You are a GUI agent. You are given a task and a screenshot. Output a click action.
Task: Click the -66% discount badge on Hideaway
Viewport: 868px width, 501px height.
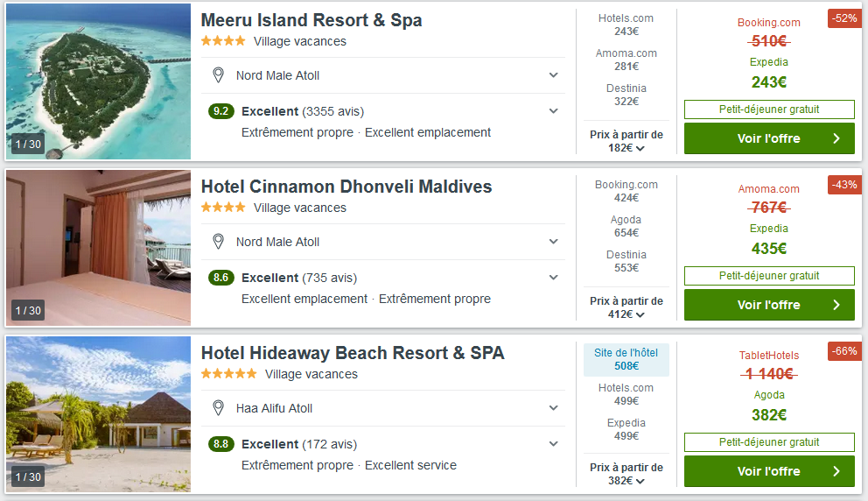844,350
